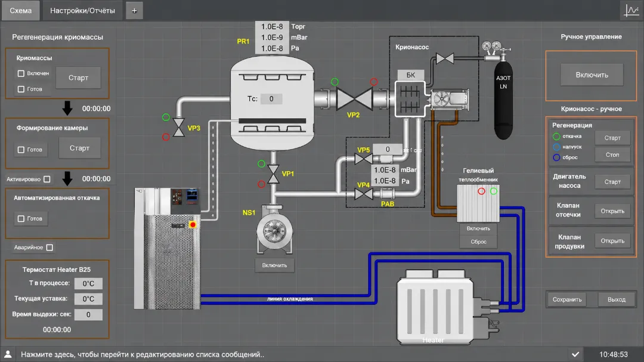Click the Время выдержи seconds field
Viewport: 644px width, 362px height.
click(x=88, y=314)
